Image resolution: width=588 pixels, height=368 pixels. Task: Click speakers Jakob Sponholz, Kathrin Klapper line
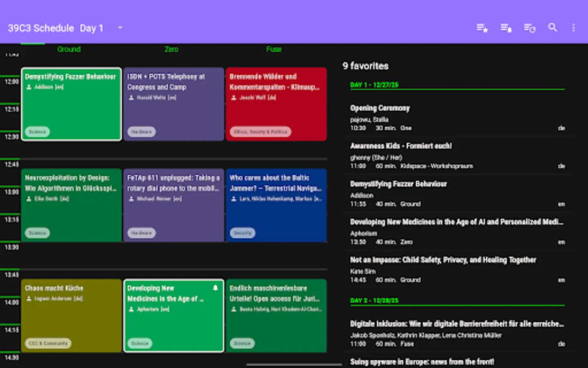point(426,335)
